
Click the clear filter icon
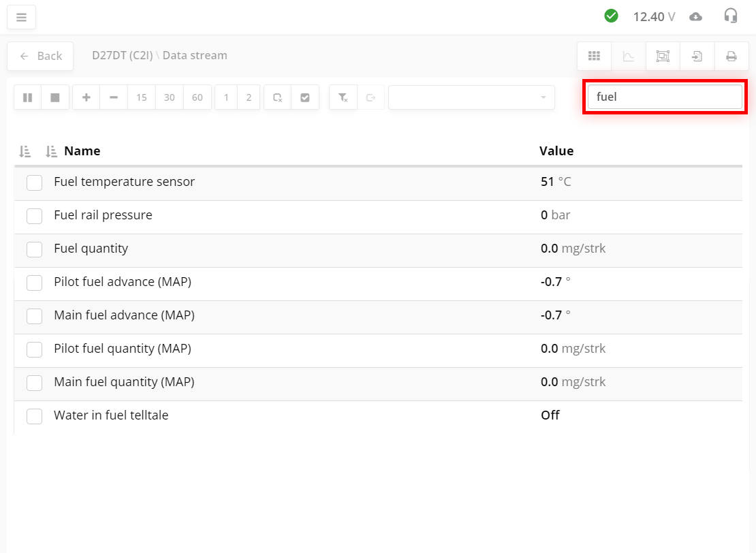[343, 97]
